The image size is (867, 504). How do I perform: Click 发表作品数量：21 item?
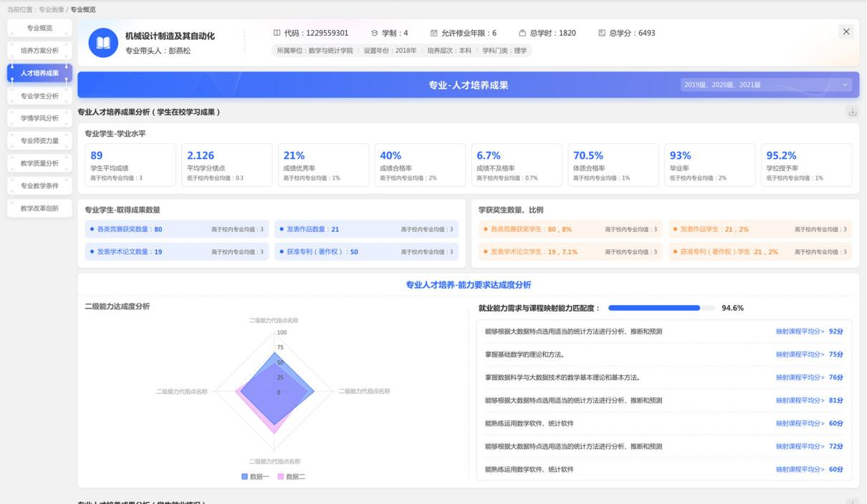coord(367,229)
